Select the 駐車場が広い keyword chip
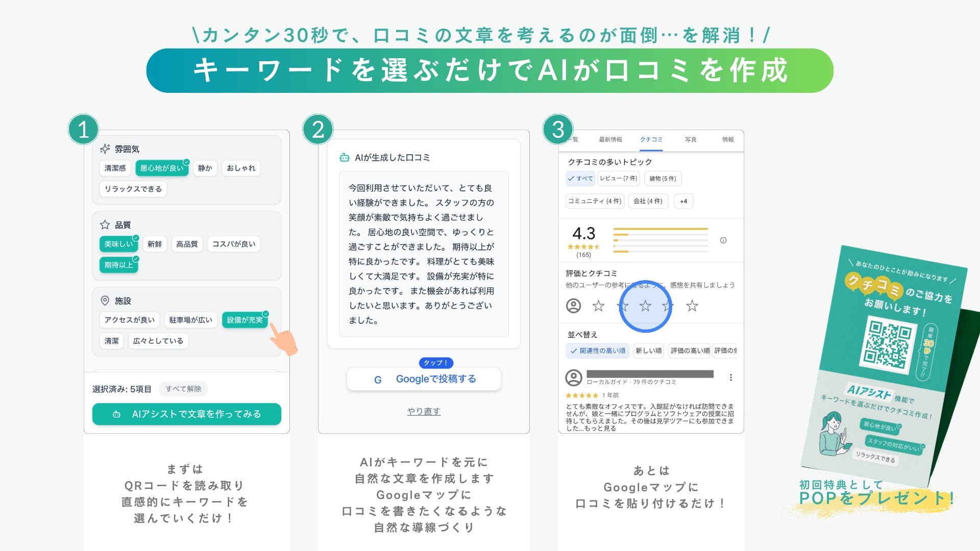Viewport: 980px width, 551px height. pos(191,320)
